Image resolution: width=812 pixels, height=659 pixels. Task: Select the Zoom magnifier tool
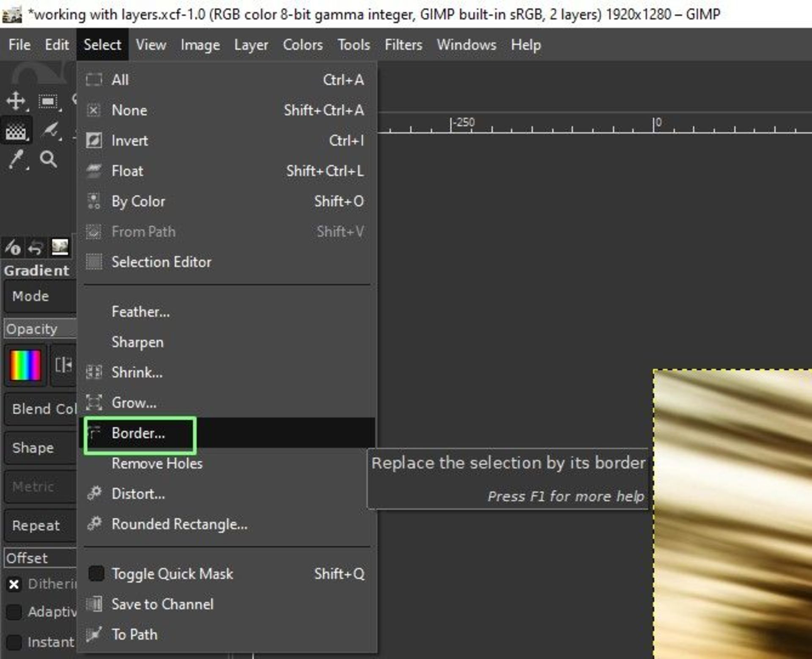click(48, 159)
